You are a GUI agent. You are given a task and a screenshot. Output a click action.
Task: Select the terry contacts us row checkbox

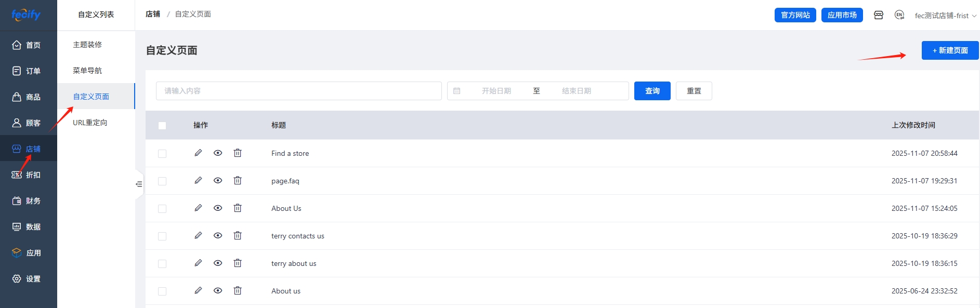click(x=162, y=236)
